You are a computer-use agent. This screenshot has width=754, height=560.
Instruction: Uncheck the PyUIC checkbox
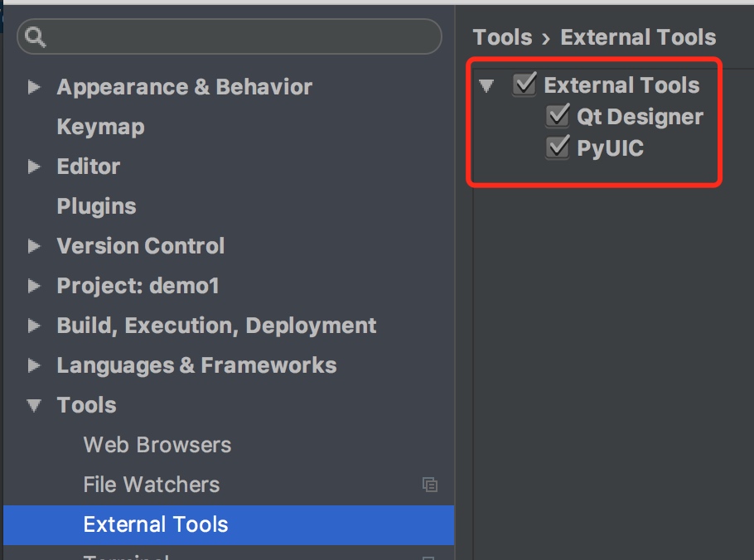coord(558,148)
